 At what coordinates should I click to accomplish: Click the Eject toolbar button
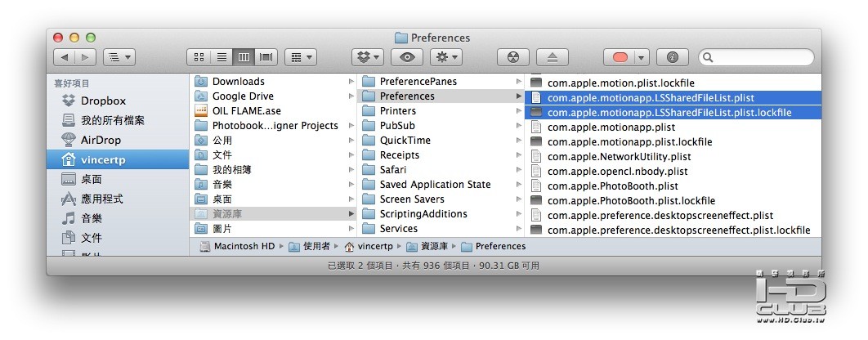tap(553, 57)
